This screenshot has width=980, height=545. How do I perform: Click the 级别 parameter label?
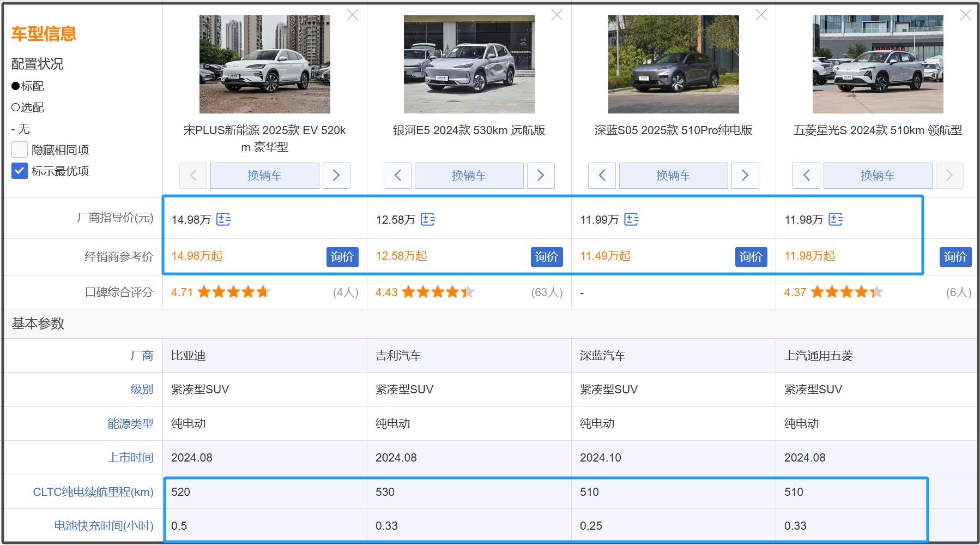click(142, 390)
